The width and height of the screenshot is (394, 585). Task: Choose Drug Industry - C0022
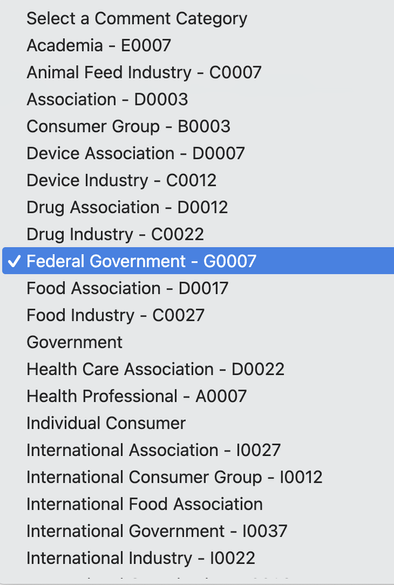[x=198, y=234]
